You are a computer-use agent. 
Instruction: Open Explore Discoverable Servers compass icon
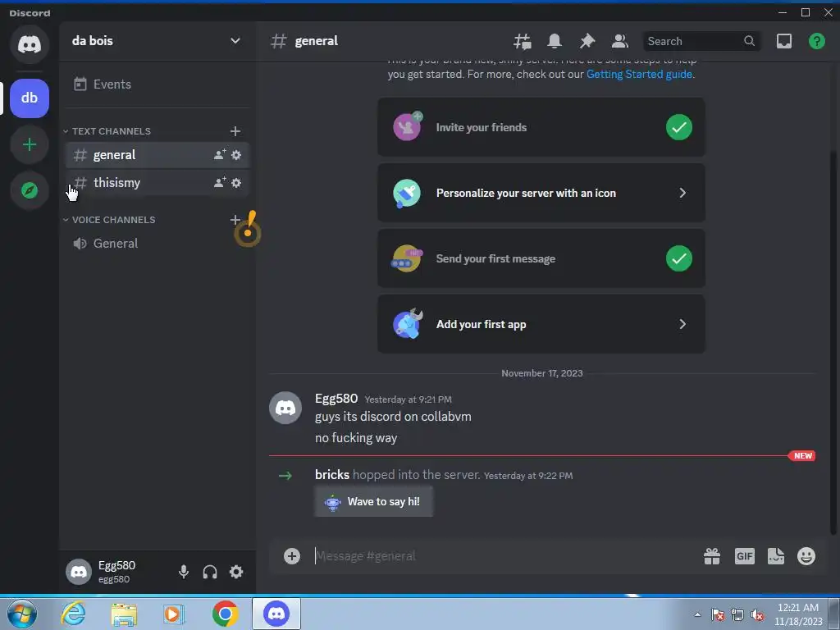[30, 190]
